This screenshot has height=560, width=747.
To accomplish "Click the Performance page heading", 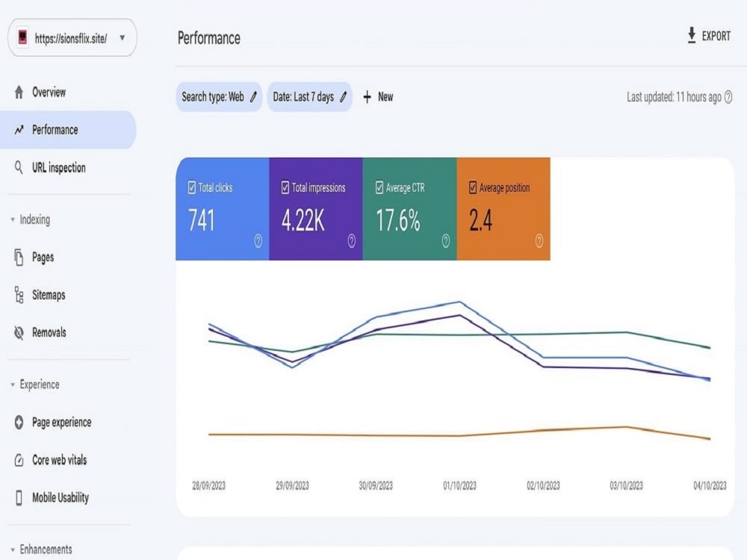I will coord(209,38).
